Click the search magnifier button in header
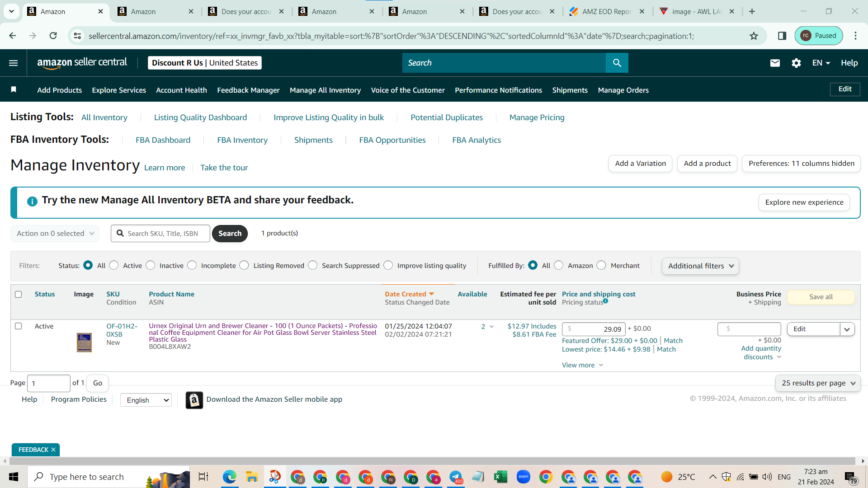Screen dimensions: 868x488 click(617, 63)
